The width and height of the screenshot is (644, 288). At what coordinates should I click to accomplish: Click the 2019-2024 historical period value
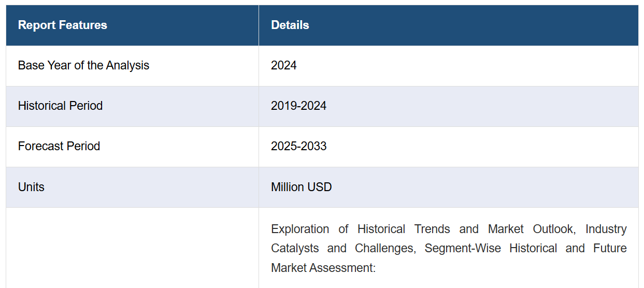299,106
